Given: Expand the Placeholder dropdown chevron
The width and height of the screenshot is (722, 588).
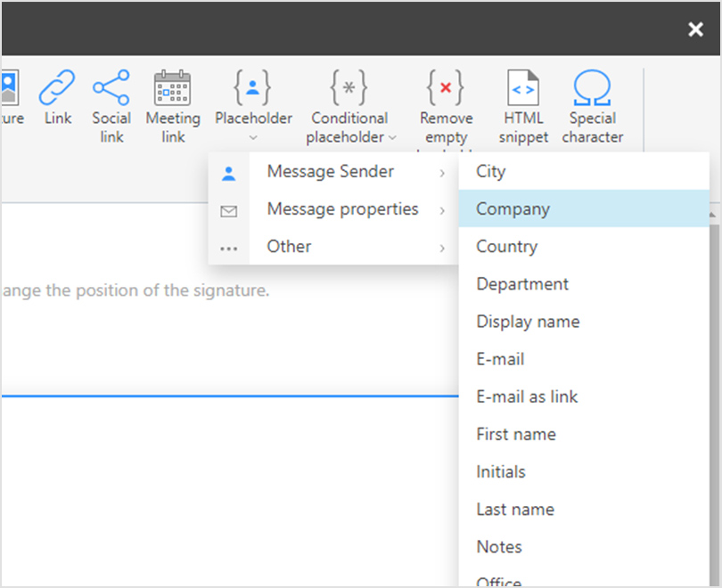Looking at the screenshot, I should (253, 139).
